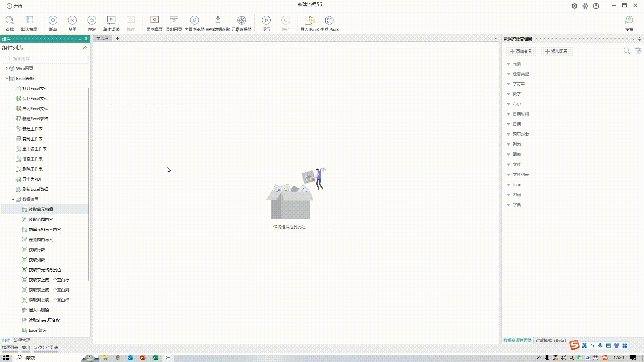Expand the 字典 variable category
The height and width of the screenshot is (362, 644).
508,205
